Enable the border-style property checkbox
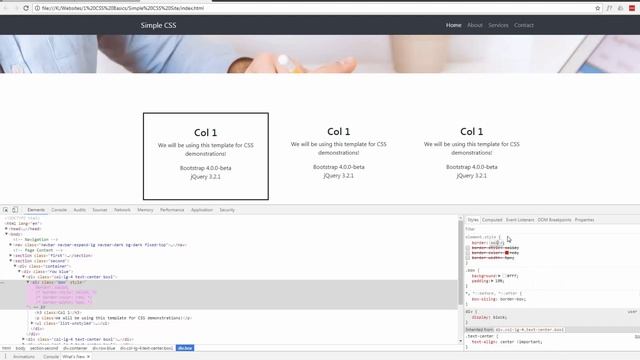The height and width of the screenshot is (360, 640). pyautogui.click(x=468, y=248)
